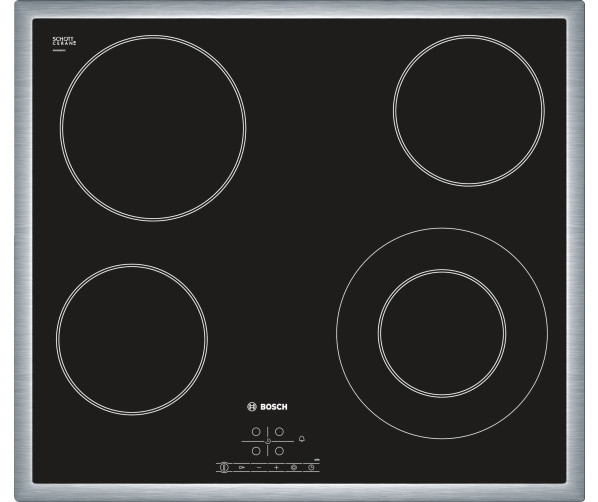Click the Schott Ceran logo
Image resolution: width=598 pixels, height=502 pixels.
[64, 42]
